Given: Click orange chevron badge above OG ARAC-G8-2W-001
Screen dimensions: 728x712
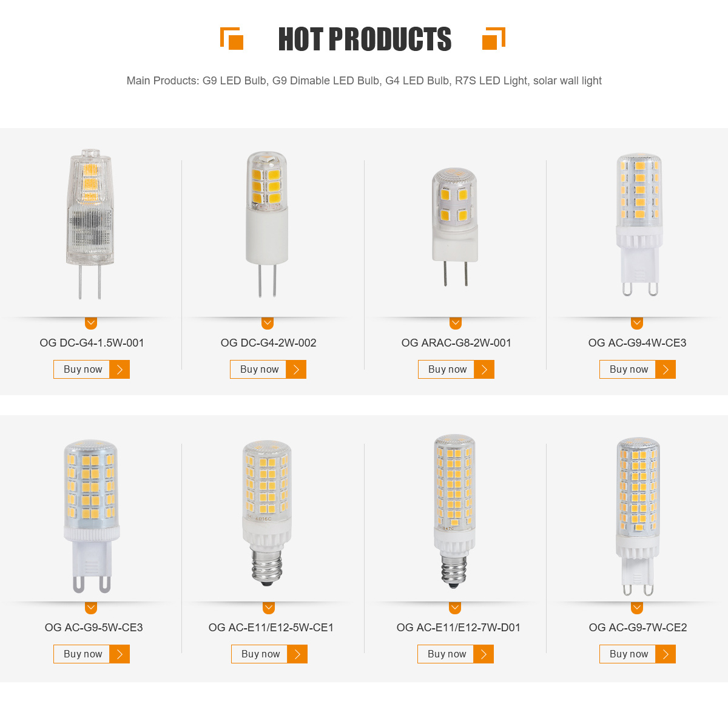Looking at the screenshot, I should coord(456,323).
